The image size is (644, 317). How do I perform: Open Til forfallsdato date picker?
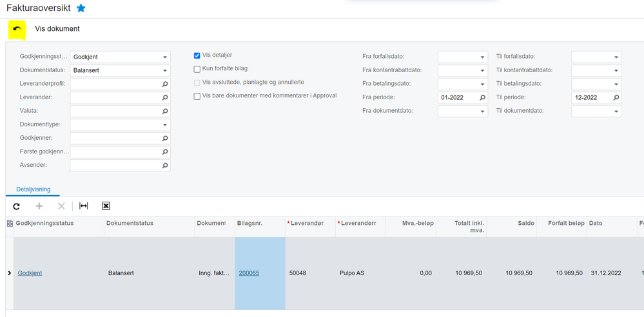[x=616, y=57]
